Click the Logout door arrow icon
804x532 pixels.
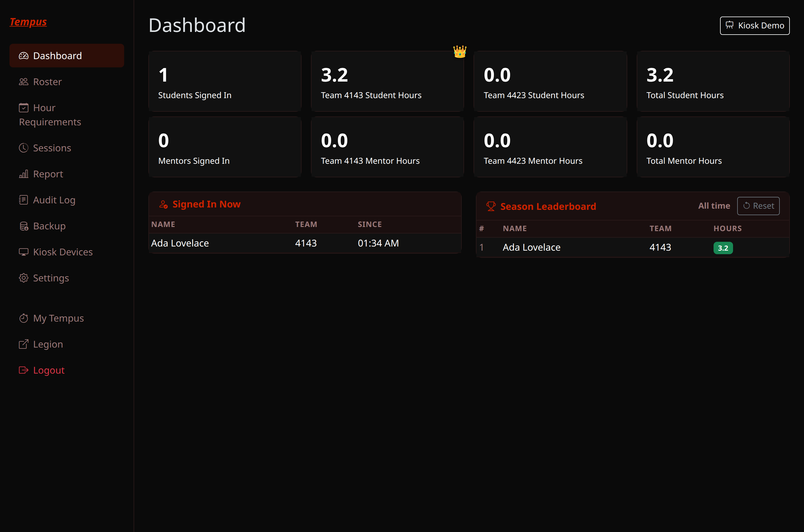click(23, 370)
